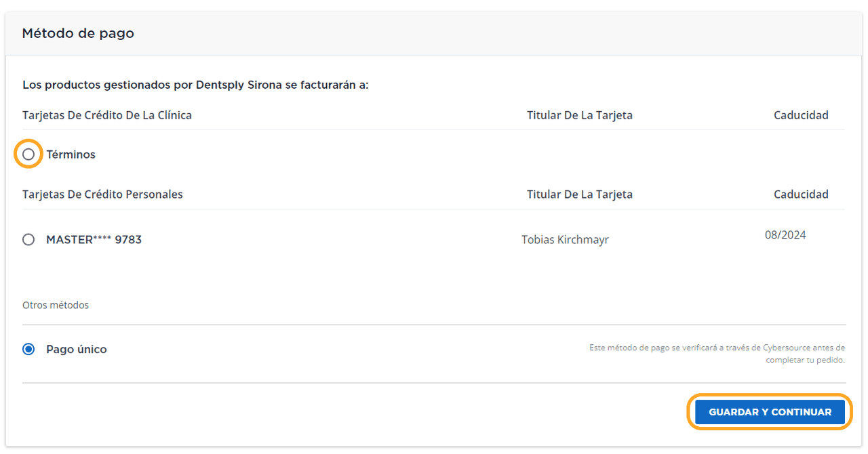This screenshot has width=868, height=454.
Task: Click the Tarjetas De Crédito De La Clínica heading
Action: point(107,115)
